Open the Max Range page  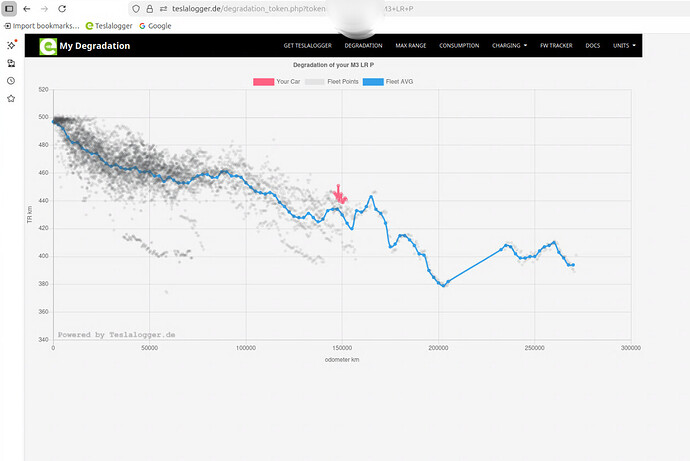410,46
